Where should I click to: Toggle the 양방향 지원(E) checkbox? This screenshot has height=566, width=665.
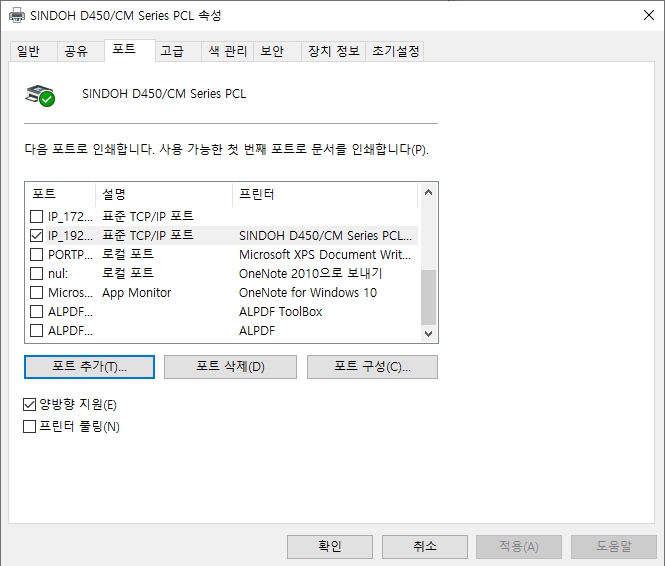pyautogui.click(x=29, y=404)
